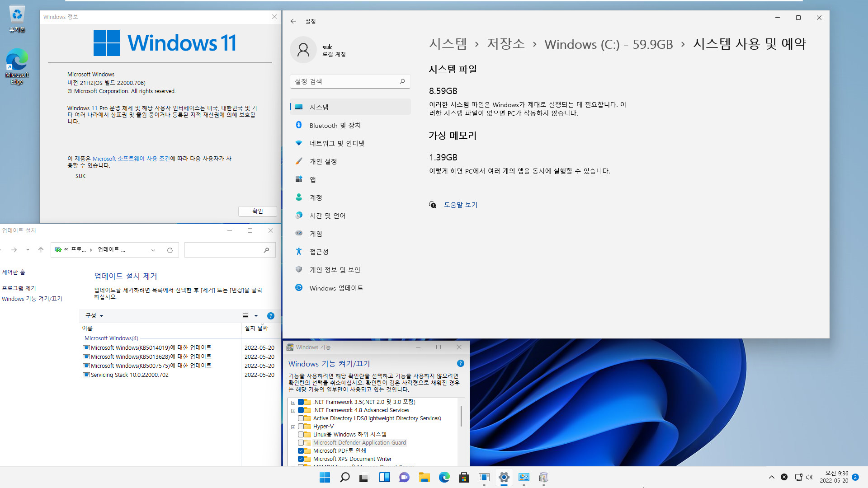This screenshot has height=488, width=868.
Task: Click the search magnifier in 설정 검색 box
Action: click(402, 81)
